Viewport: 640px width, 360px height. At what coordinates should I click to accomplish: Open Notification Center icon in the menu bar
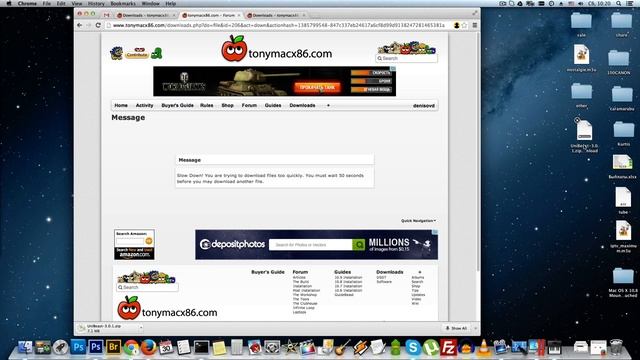click(x=631, y=3)
